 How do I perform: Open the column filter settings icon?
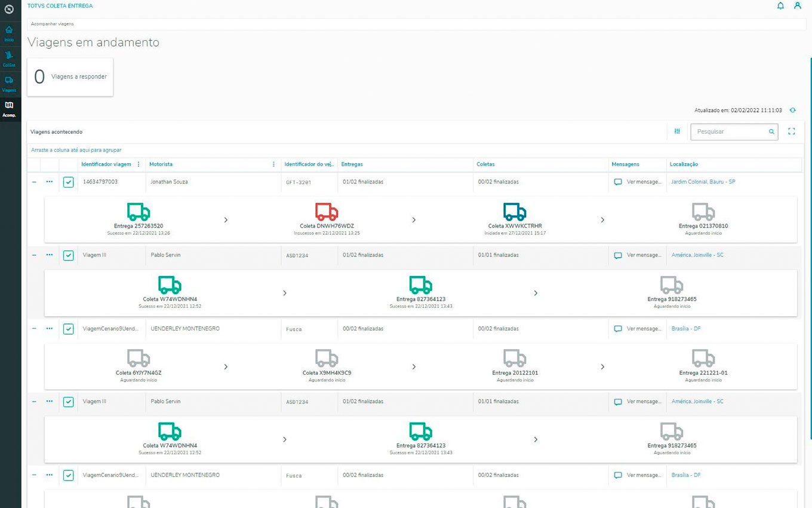point(677,131)
